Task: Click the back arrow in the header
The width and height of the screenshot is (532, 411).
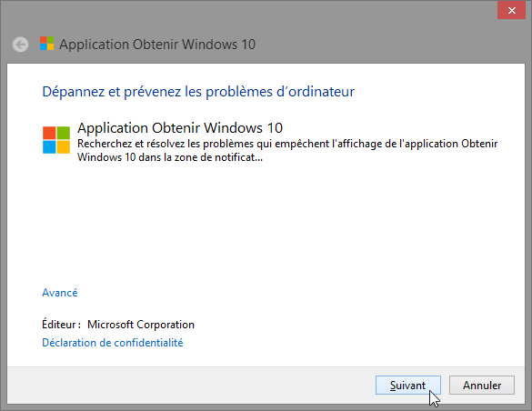Action: click(x=20, y=45)
